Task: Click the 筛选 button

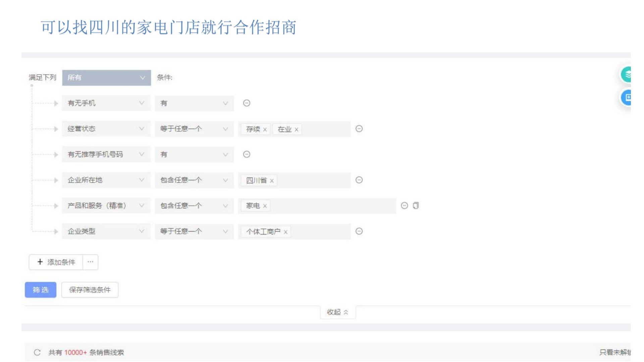Action: pos(41,290)
